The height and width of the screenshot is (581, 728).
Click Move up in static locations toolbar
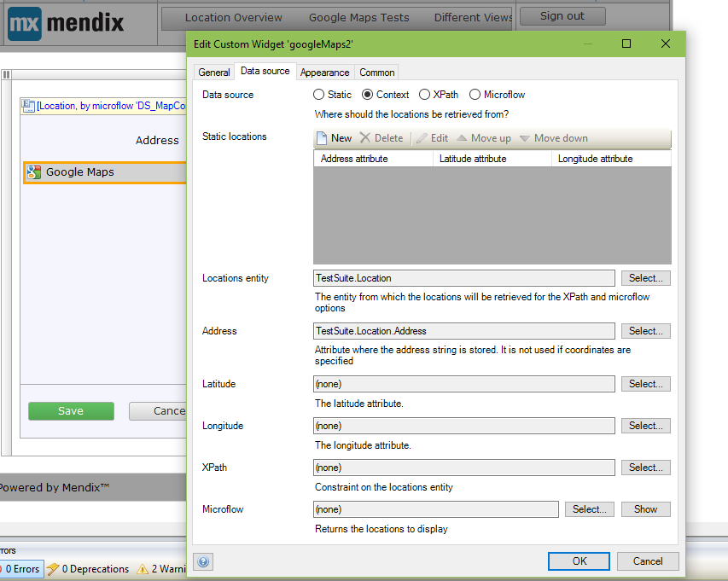[484, 138]
